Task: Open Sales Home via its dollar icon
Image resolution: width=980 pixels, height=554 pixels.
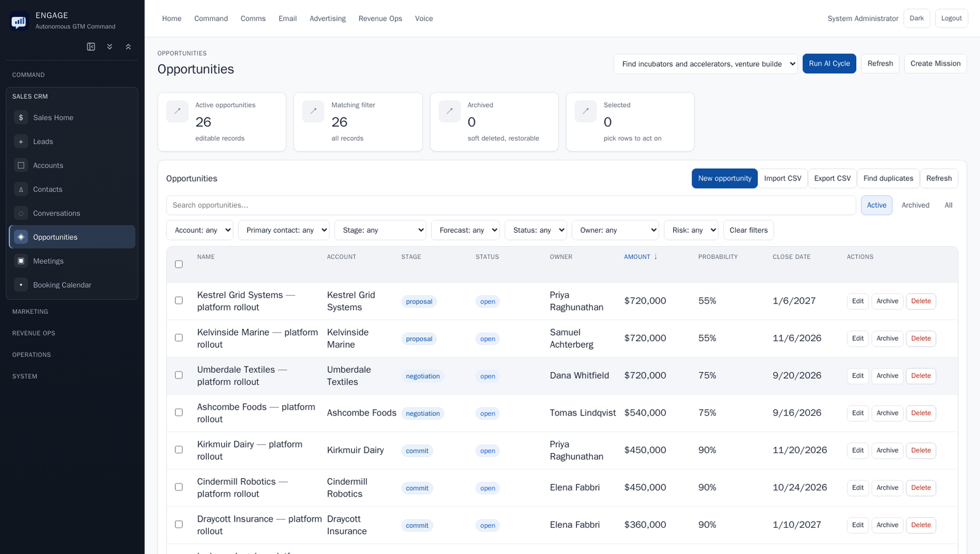Action: 21,118
